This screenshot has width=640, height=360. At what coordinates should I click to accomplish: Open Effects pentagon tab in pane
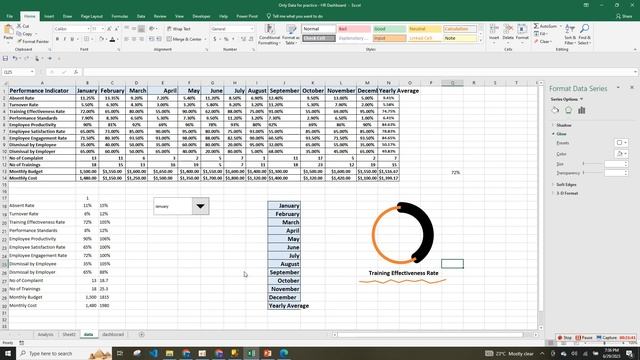(x=569, y=110)
